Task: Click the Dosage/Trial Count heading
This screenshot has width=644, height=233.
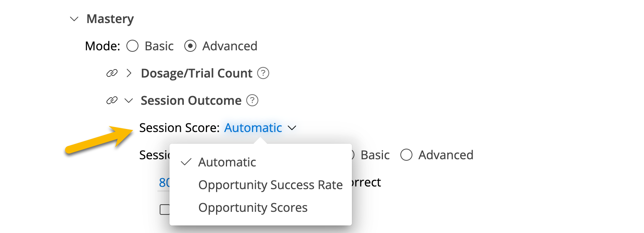Action: (x=196, y=73)
